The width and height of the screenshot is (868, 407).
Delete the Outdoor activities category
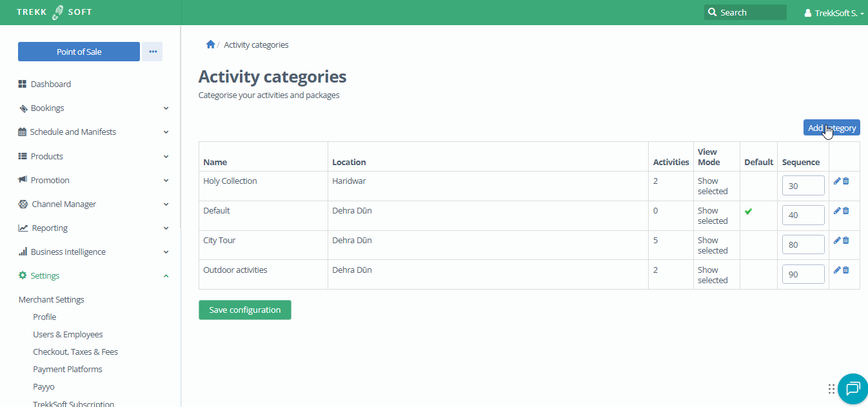[845, 270]
